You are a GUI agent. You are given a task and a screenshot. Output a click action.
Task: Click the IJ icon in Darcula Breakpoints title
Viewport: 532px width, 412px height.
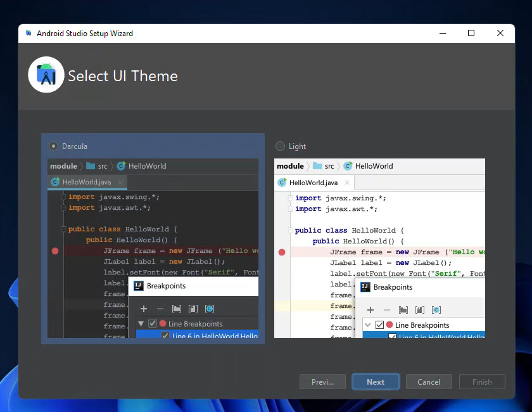[x=139, y=286]
